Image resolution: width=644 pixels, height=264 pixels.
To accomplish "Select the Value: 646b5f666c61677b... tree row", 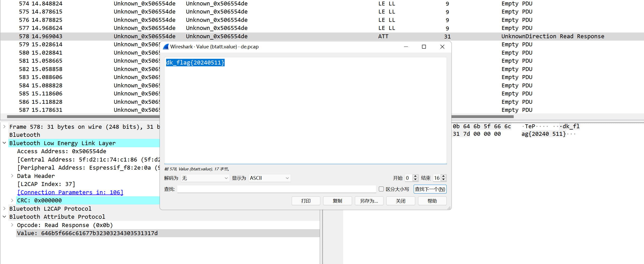I will pos(168,233).
